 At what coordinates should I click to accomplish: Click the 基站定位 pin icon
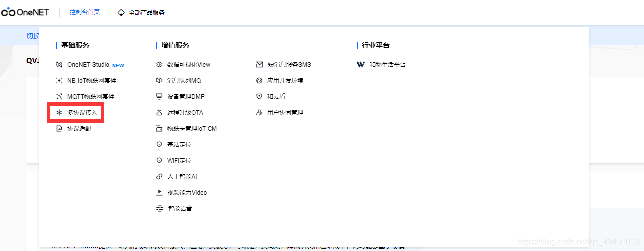159,145
